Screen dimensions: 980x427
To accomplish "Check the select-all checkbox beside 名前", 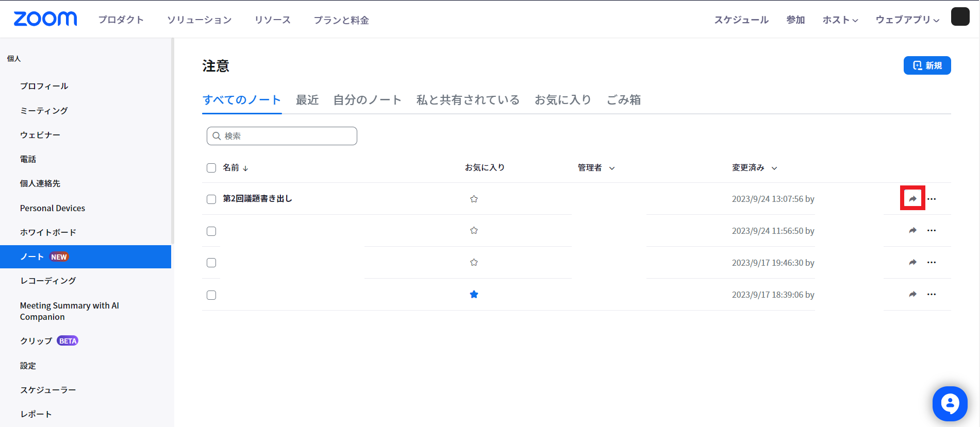I will [211, 168].
